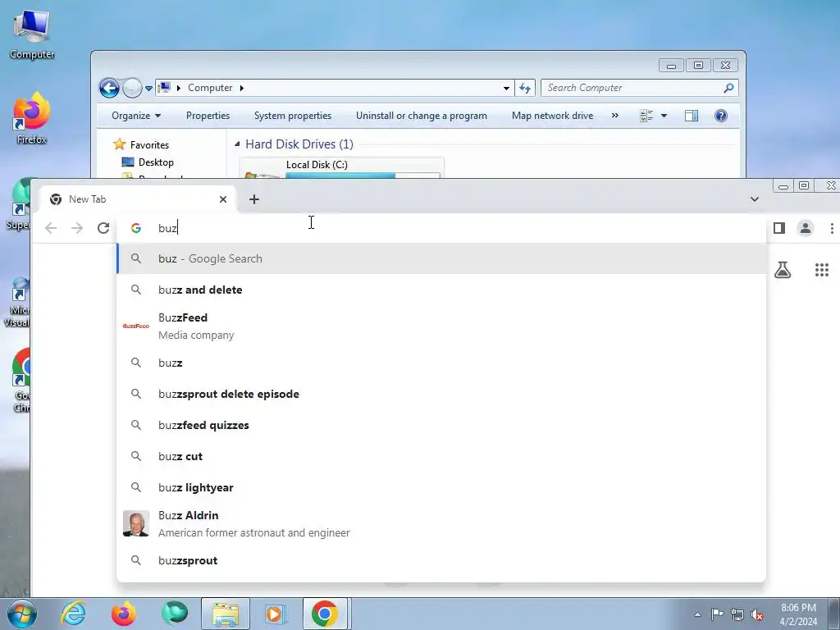Click the BuzzFeed logo thumbnail
840x630 pixels.
[136, 326]
